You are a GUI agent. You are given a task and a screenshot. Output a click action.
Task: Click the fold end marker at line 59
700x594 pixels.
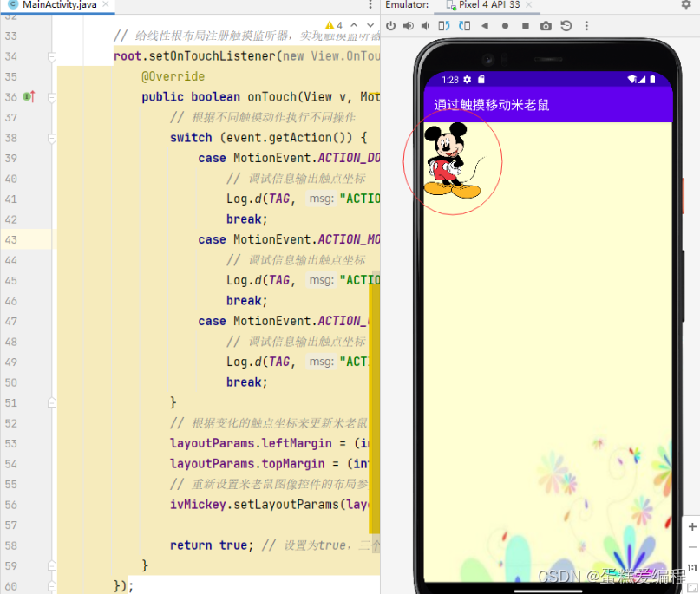(52, 566)
